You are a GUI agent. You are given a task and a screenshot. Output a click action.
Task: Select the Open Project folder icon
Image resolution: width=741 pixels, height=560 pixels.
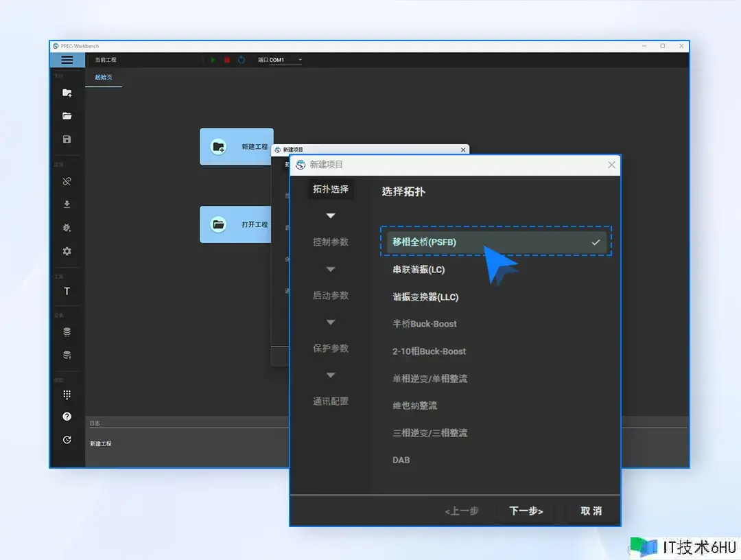click(67, 116)
